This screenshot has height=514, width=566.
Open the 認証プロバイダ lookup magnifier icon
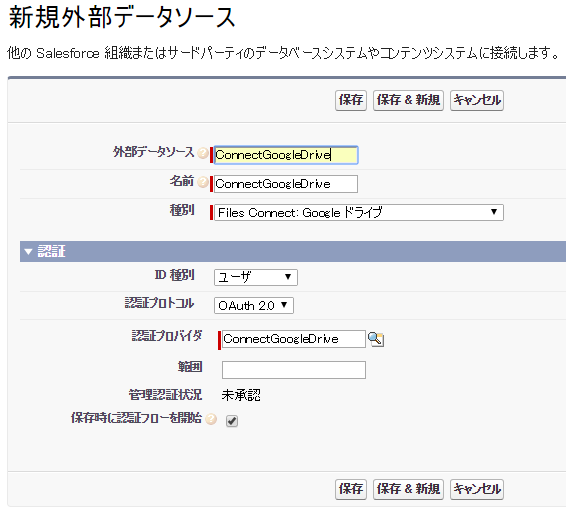coord(375,339)
